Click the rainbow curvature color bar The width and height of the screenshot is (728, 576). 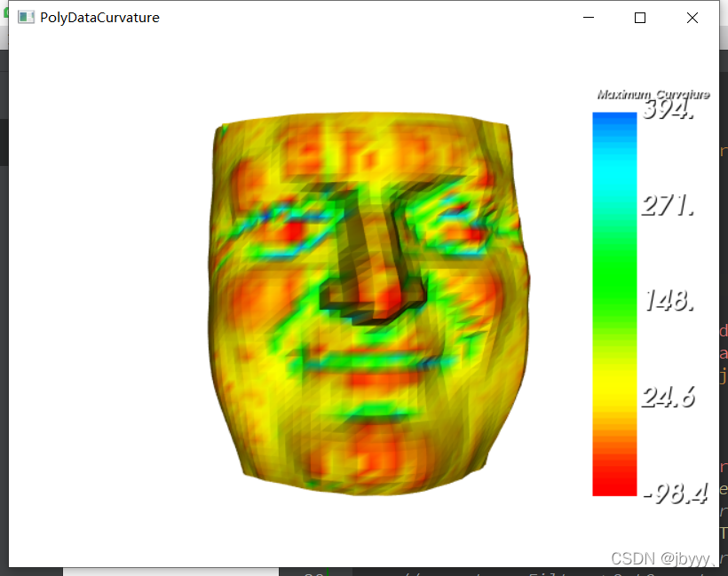pos(614,304)
